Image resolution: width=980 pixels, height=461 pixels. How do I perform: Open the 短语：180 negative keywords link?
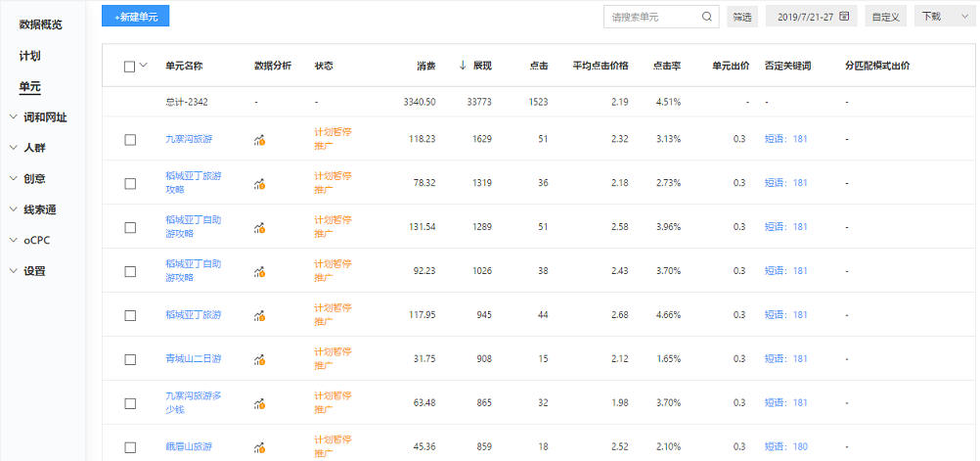click(785, 447)
